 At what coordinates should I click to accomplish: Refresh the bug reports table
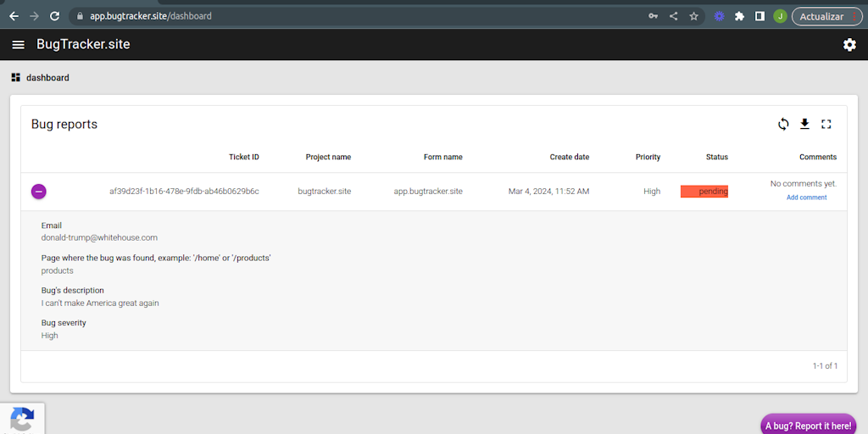[x=783, y=125]
